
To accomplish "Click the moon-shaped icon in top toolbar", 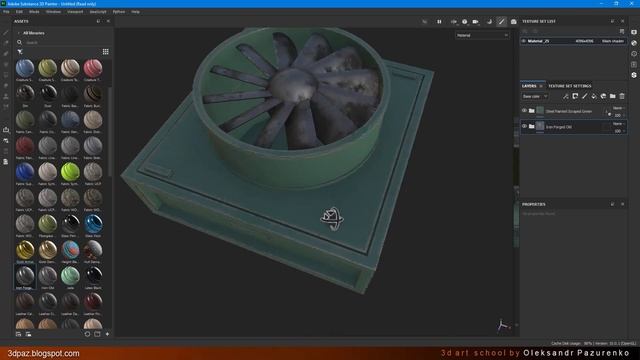I will click(489, 22).
